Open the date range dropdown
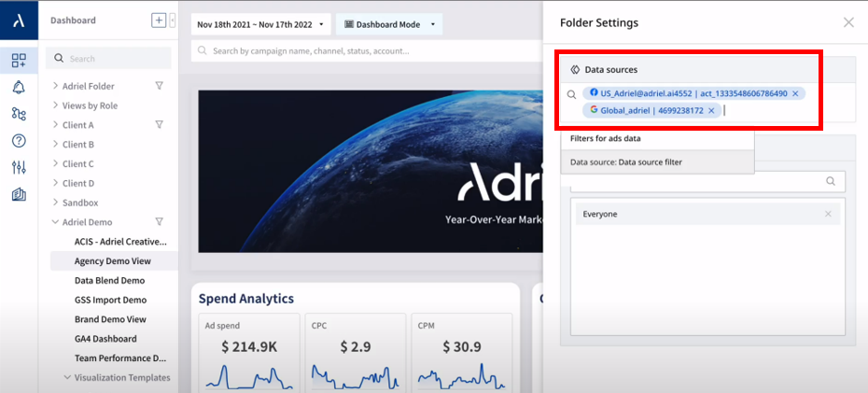 [x=260, y=24]
